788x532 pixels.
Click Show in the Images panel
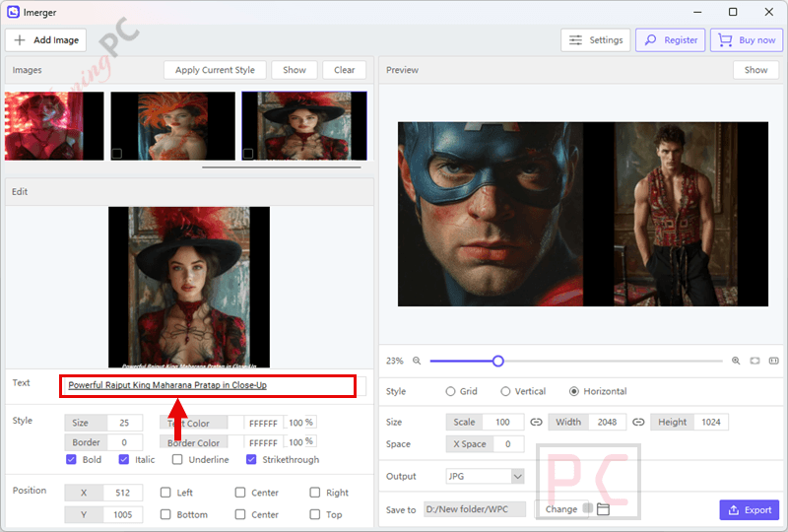294,70
